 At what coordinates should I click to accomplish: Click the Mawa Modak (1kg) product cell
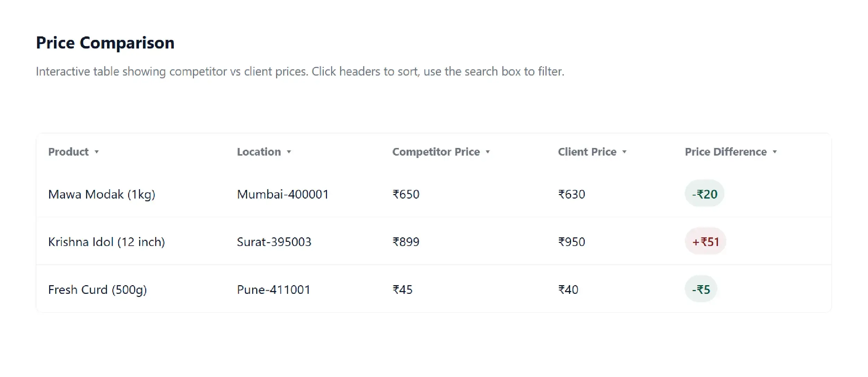point(101,194)
